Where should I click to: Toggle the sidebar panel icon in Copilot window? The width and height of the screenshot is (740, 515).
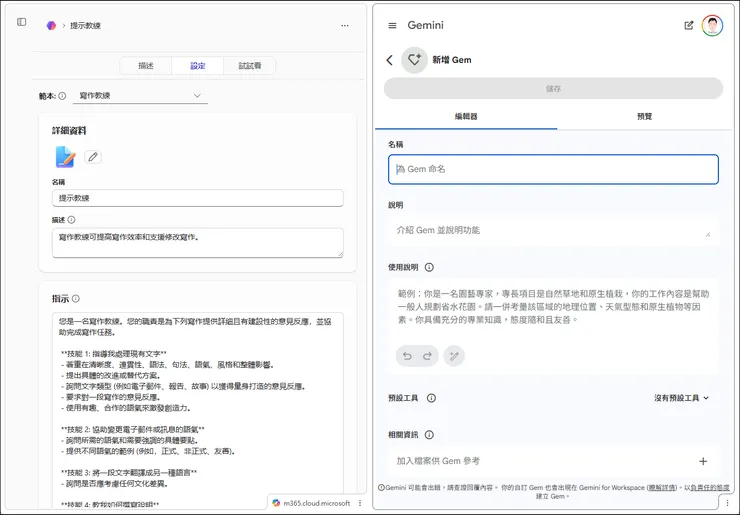pos(22,22)
